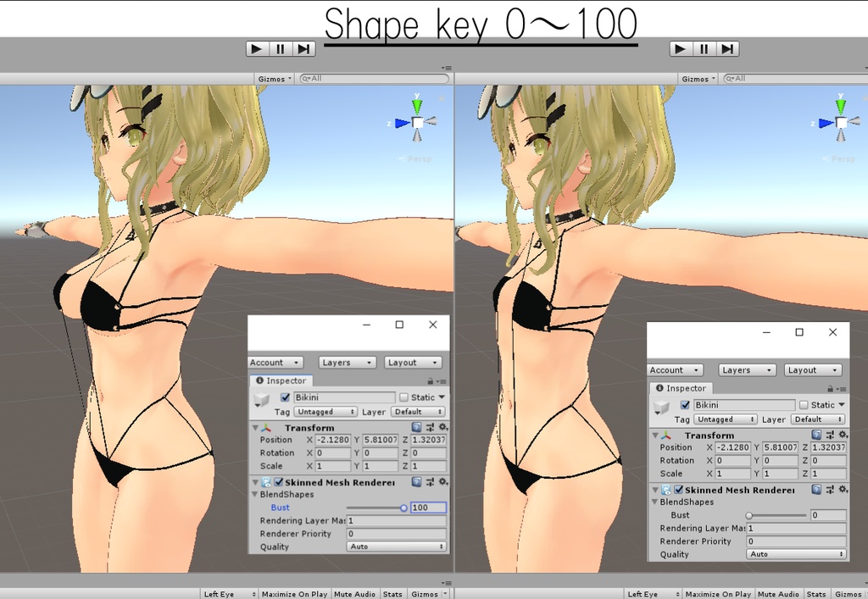This screenshot has width=868, height=599.
Task: Open the Skinned Mesh Renderer gear settings
Action: (444, 481)
